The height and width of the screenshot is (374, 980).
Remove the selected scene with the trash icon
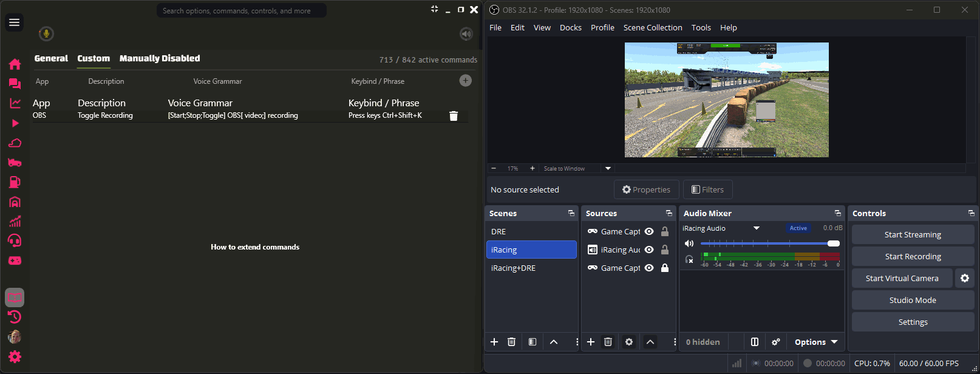tap(511, 342)
